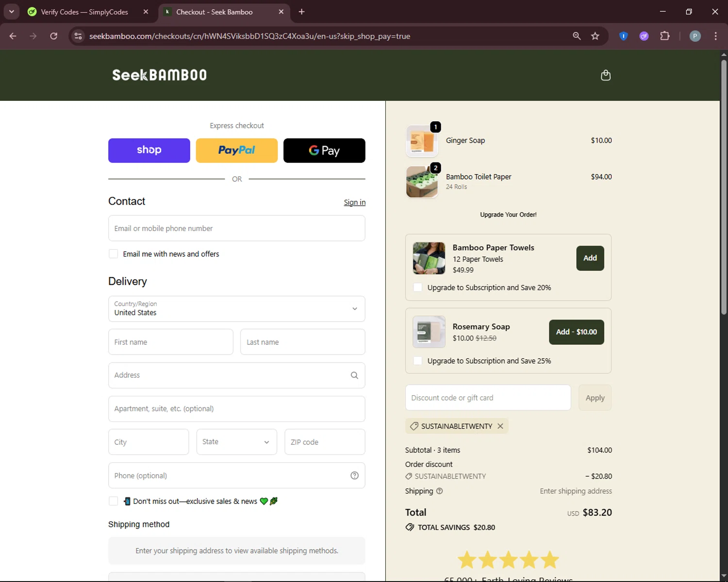
Task: Click the Shipping info question mark icon
Action: coord(439,491)
